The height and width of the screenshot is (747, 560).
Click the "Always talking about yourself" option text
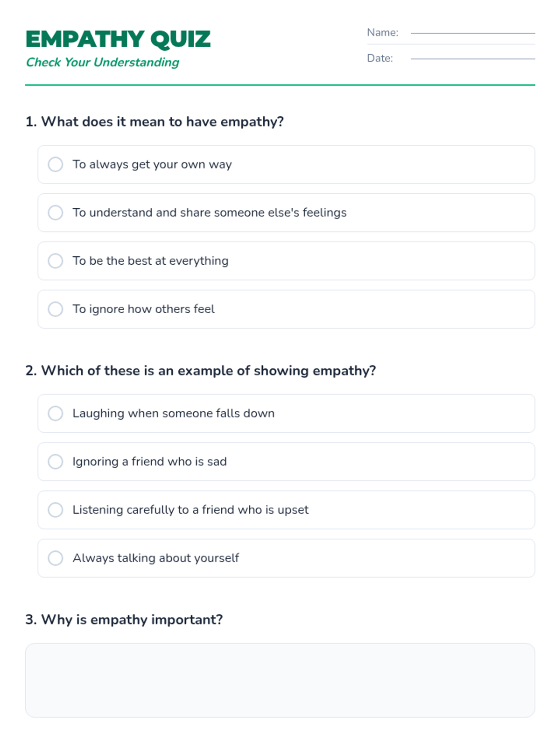(x=155, y=558)
